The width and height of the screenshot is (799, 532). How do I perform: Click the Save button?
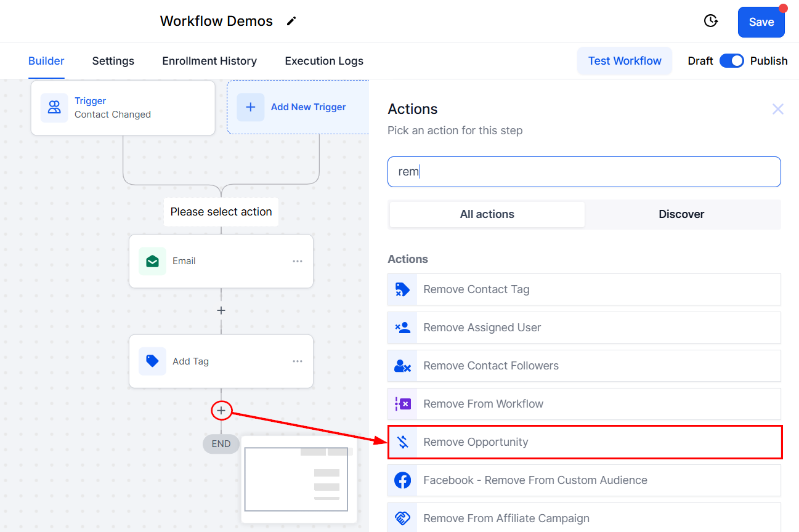coord(761,22)
